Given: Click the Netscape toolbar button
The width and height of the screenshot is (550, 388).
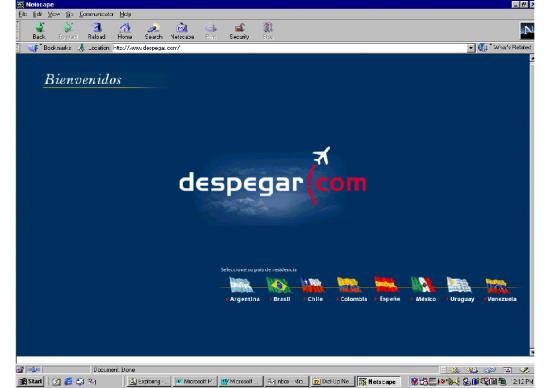Looking at the screenshot, I should [182, 31].
